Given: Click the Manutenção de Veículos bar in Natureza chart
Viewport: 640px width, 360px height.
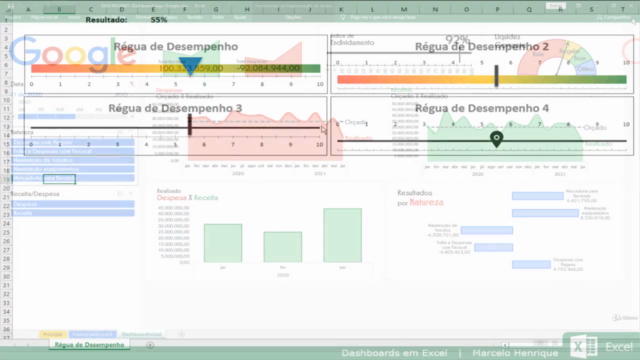Looking at the screenshot, I should (487, 230).
